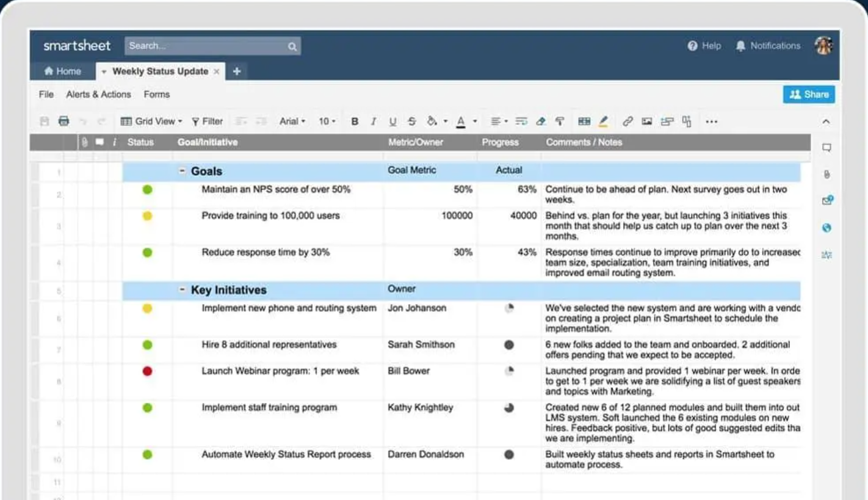The image size is (868, 500).
Task: Open the fill color dropdown arrow
Action: pyautogui.click(x=445, y=121)
